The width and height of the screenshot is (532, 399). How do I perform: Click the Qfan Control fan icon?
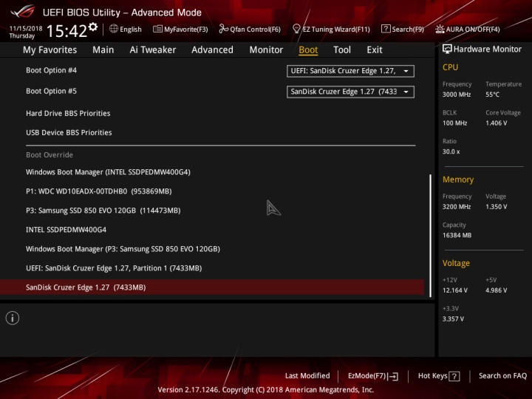click(224, 29)
